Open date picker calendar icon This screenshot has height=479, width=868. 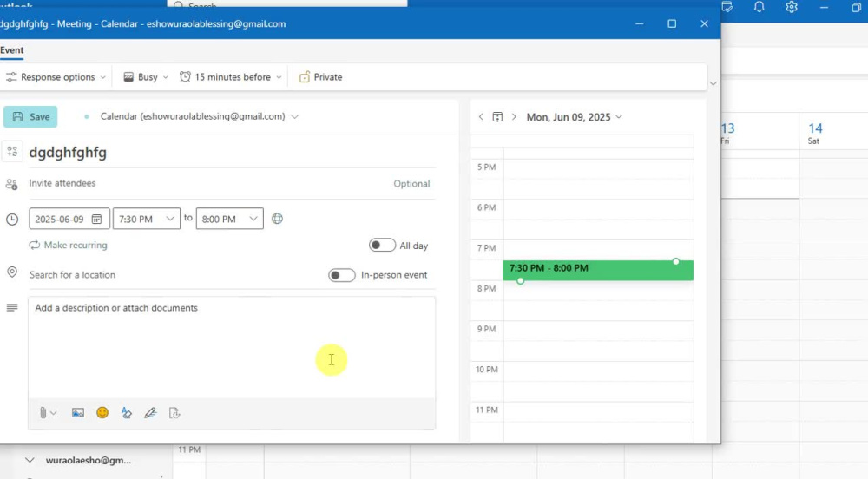[96, 219]
